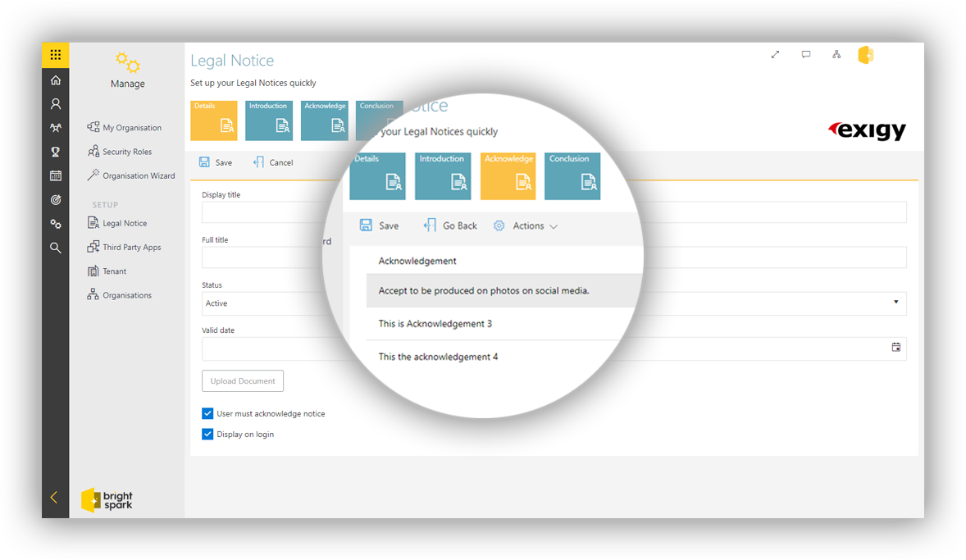Open Third Party Apps
The width and height of the screenshot is (966, 560).
point(124,247)
